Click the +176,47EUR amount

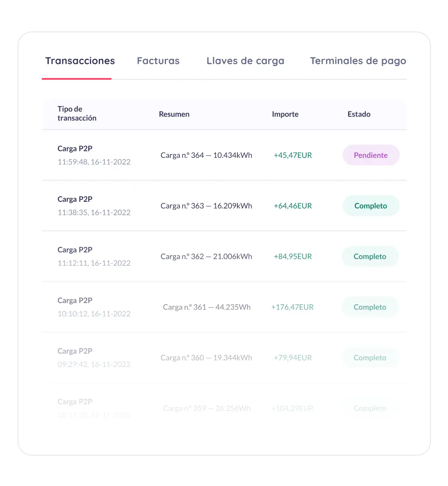[x=293, y=307]
